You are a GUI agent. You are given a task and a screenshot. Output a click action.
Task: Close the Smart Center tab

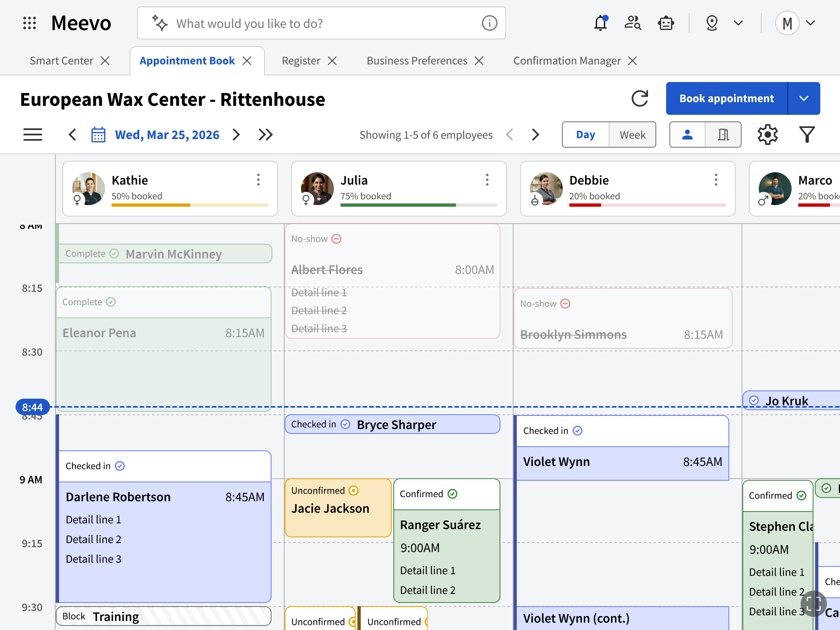point(105,61)
